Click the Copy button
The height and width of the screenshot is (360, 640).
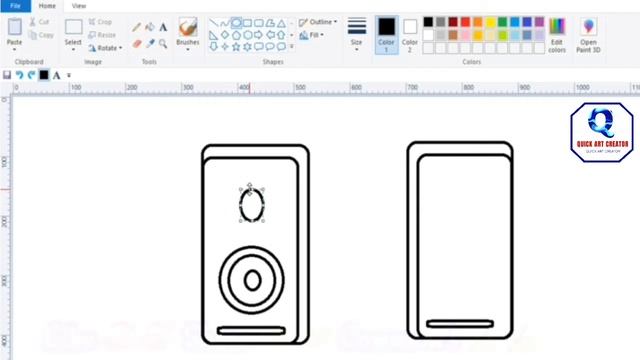[41, 35]
